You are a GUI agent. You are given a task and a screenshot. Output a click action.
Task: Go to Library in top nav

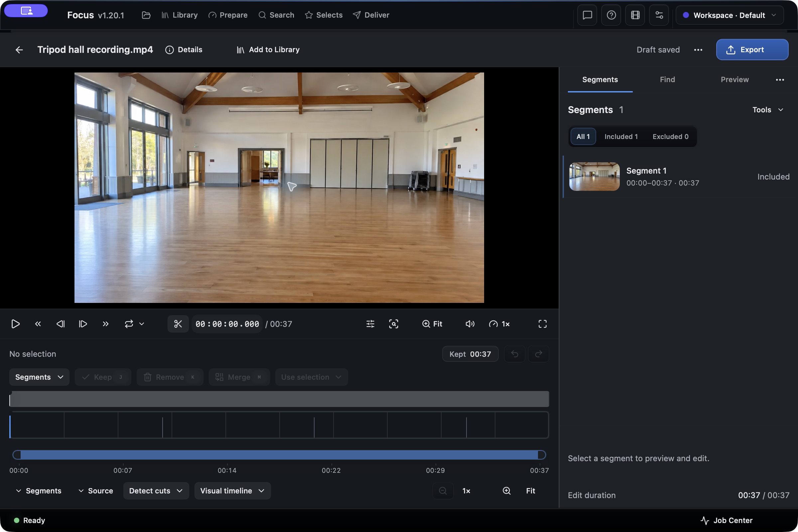pos(180,15)
